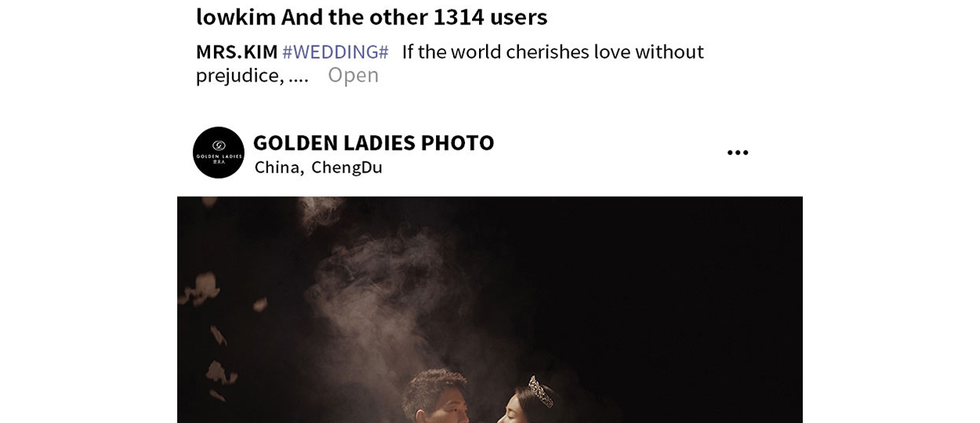The image size is (980, 423).
Task: Click the word users in the likes line
Action: pos(518,16)
